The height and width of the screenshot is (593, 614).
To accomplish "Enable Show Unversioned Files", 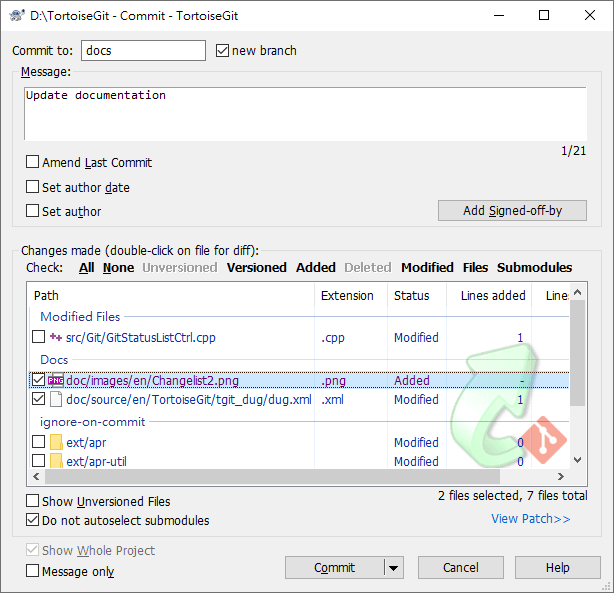I will point(32,501).
